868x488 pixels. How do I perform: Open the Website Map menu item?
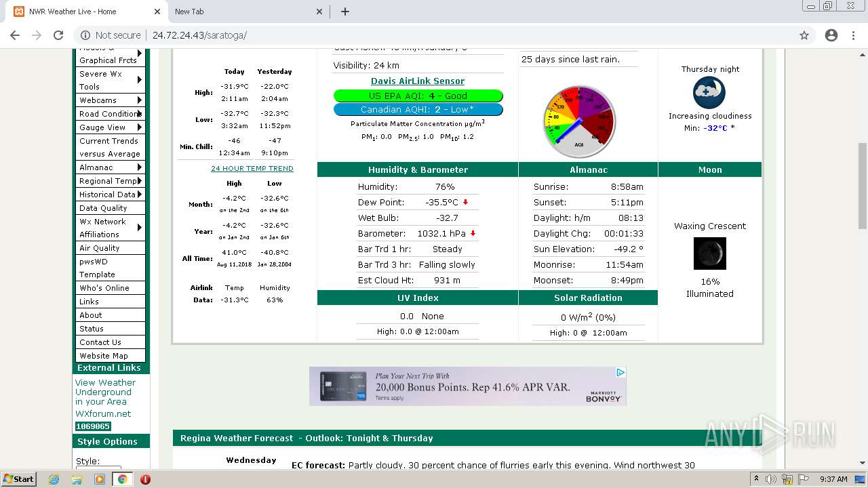[x=110, y=356]
